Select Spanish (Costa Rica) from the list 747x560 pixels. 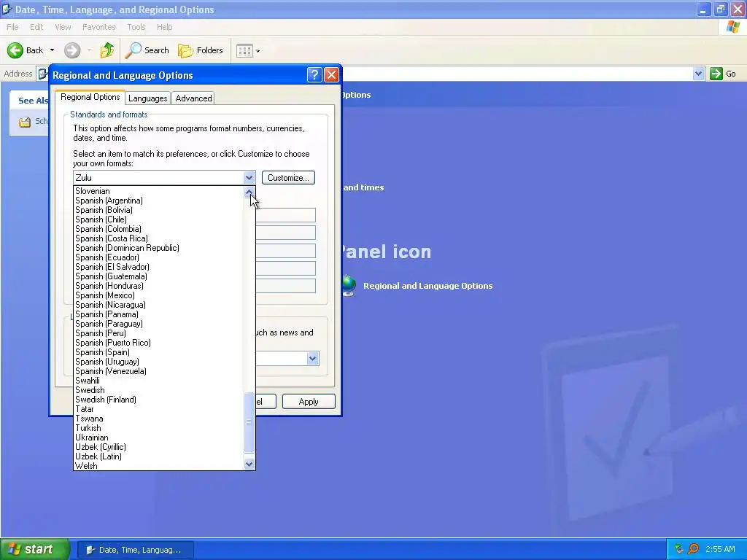click(158, 238)
